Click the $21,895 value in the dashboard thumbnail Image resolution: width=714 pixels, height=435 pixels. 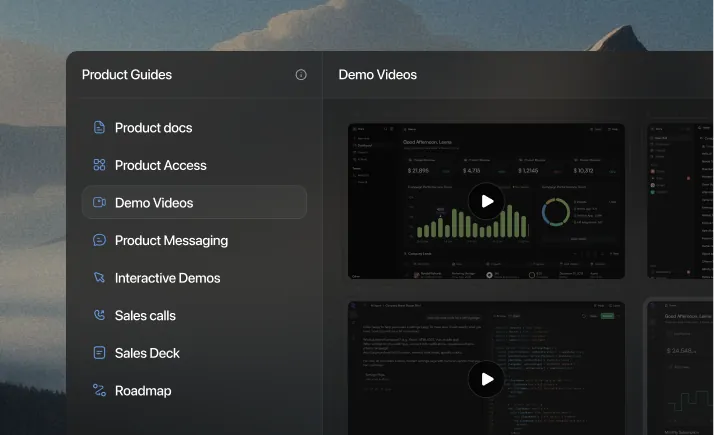point(418,171)
